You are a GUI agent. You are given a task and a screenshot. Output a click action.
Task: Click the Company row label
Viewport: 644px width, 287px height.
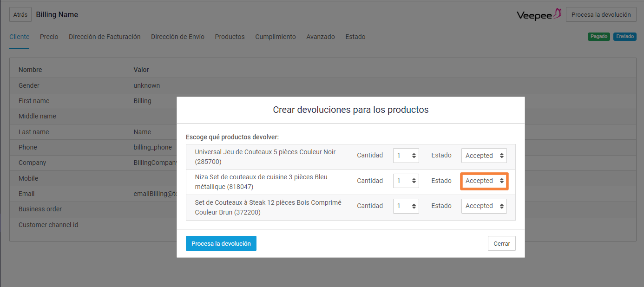pyautogui.click(x=32, y=163)
